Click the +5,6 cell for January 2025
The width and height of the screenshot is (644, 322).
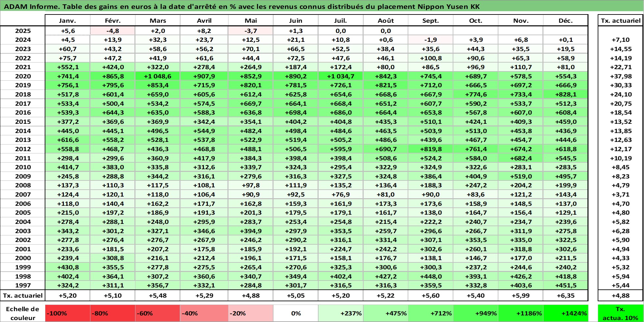point(67,31)
